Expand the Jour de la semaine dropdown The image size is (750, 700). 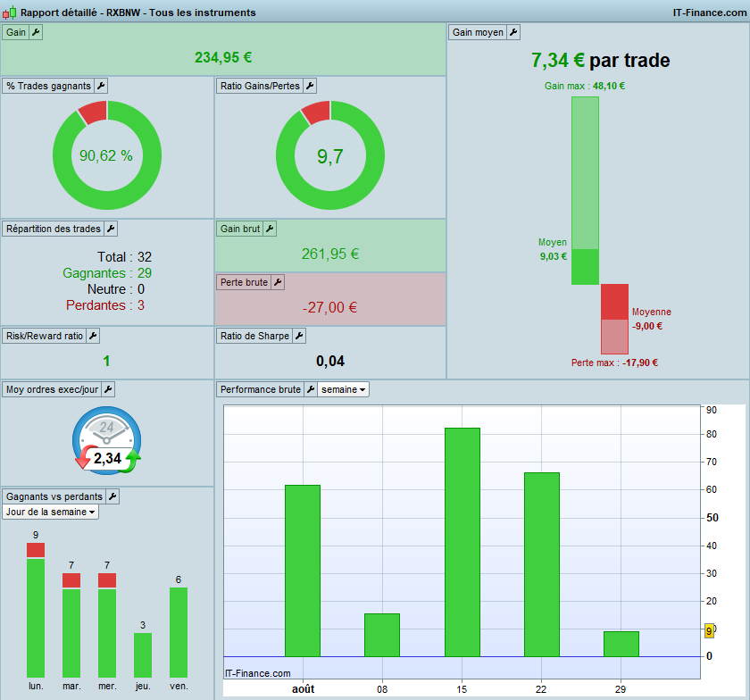click(50, 512)
